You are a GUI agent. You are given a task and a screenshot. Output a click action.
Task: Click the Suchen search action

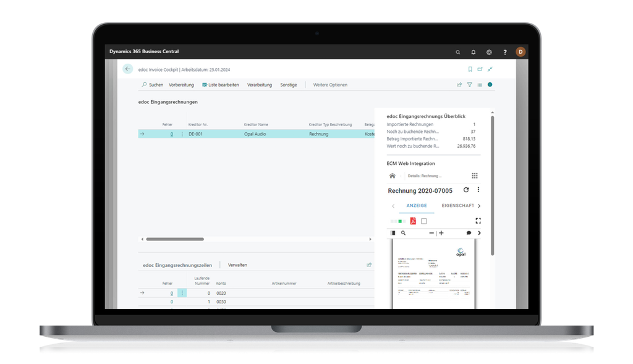(152, 85)
